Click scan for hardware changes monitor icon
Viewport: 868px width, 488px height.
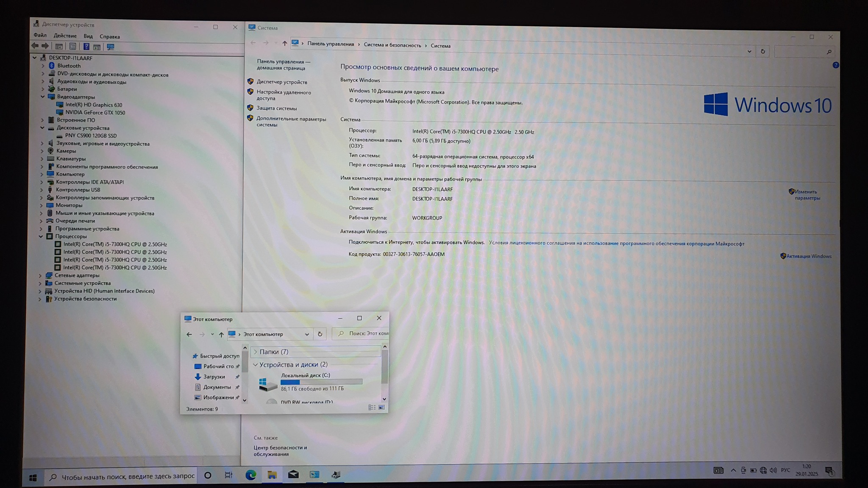(x=111, y=47)
